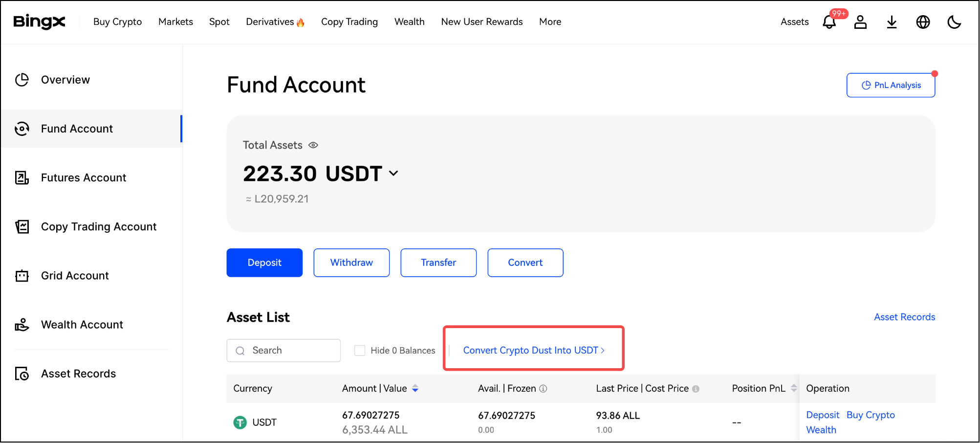The height and width of the screenshot is (443, 980).
Task: Switch to dark mode moon icon
Action: [954, 22]
